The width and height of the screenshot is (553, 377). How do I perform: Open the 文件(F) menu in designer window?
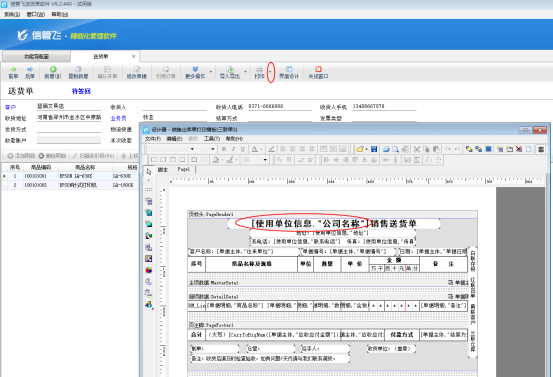click(153, 139)
